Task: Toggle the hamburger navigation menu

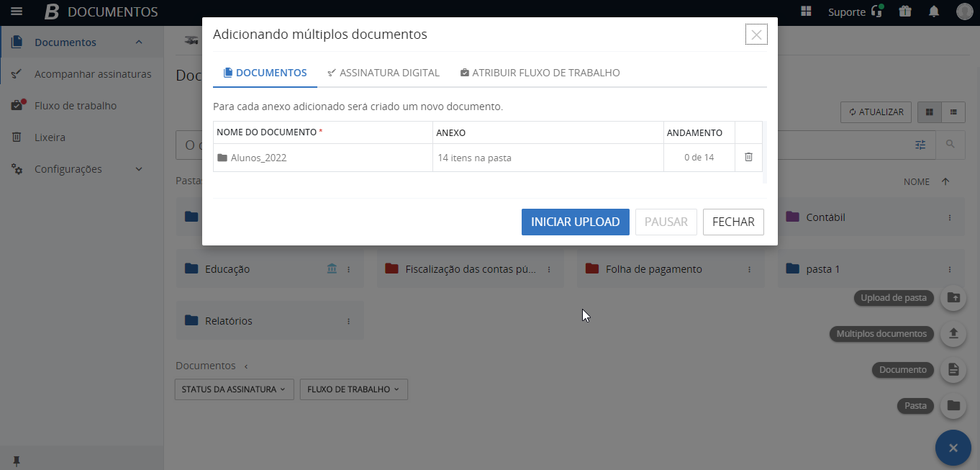Action: point(17,12)
